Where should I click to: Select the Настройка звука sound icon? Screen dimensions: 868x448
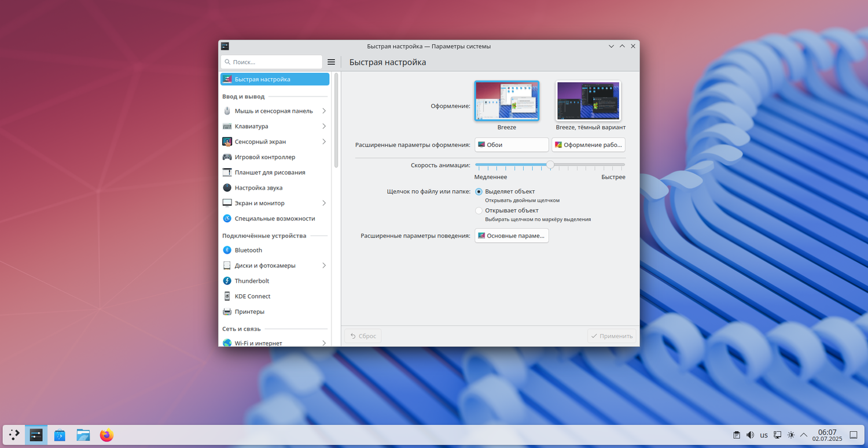pyautogui.click(x=227, y=188)
